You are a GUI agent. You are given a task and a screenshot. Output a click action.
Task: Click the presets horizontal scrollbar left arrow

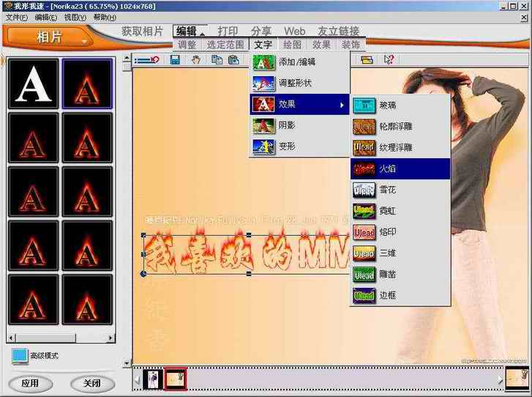tap(12, 338)
